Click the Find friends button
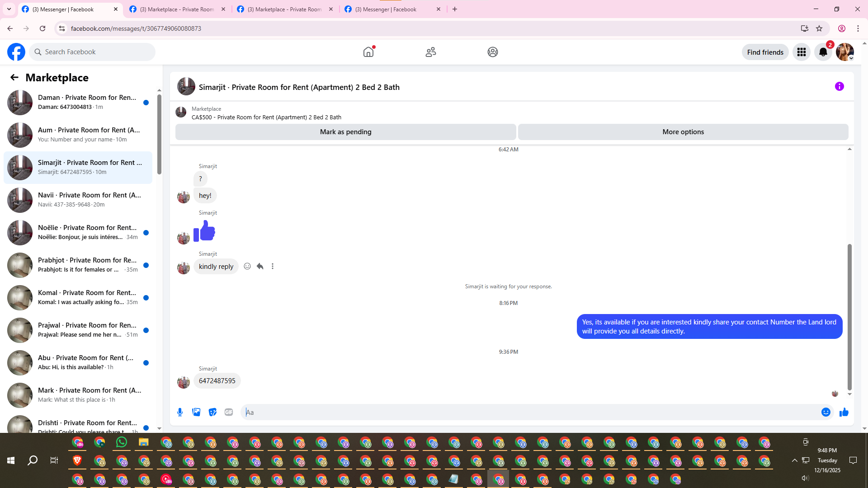The width and height of the screenshot is (868, 488). click(x=765, y=52)
